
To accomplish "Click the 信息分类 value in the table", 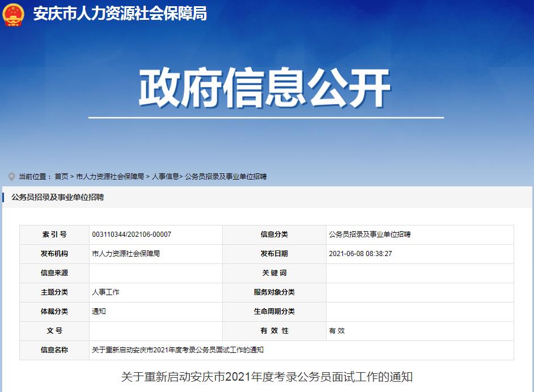I will [370, 235].
